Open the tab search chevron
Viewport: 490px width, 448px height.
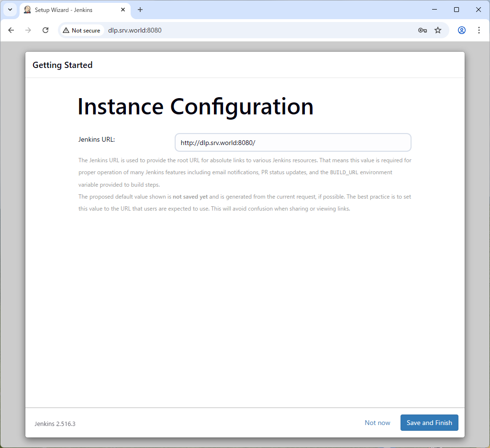click(x=10, y=10)
